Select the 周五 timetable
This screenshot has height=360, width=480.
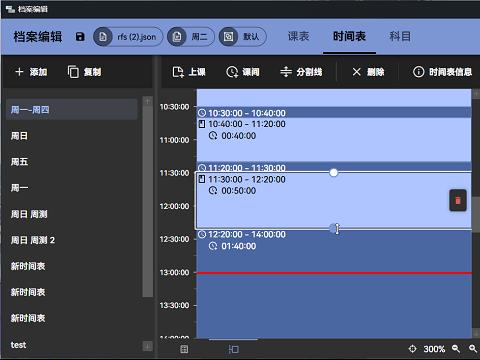point(72,162)
